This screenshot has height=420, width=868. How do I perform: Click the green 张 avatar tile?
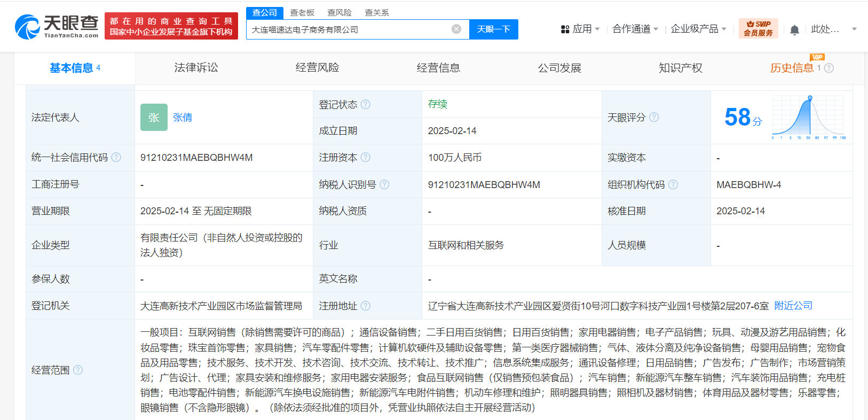[x=154, y=117]
